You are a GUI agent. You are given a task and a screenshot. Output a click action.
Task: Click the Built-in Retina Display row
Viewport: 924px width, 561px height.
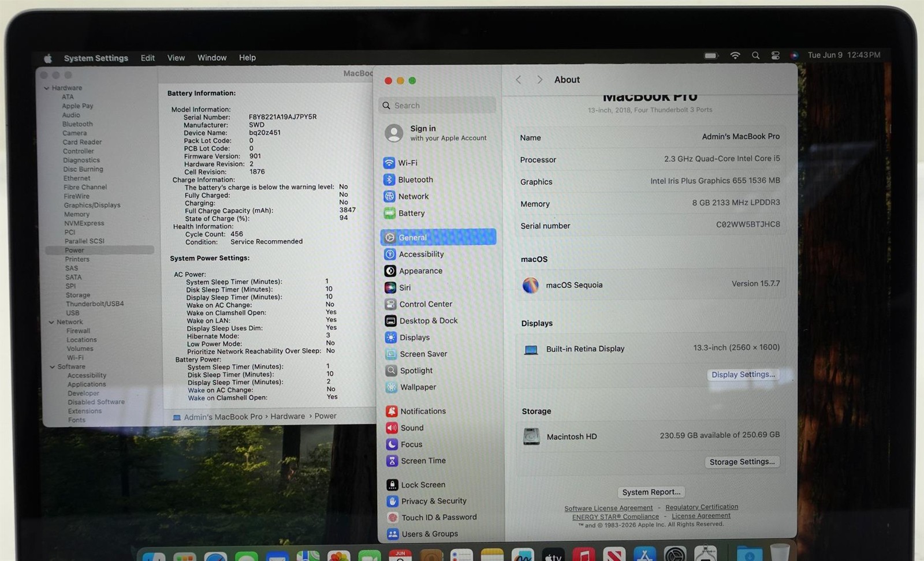[651, 349]
